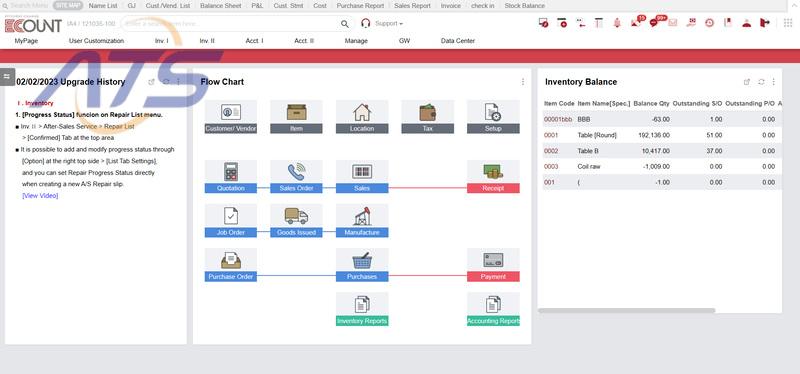Open the Goods Issued truck icon

296,216
